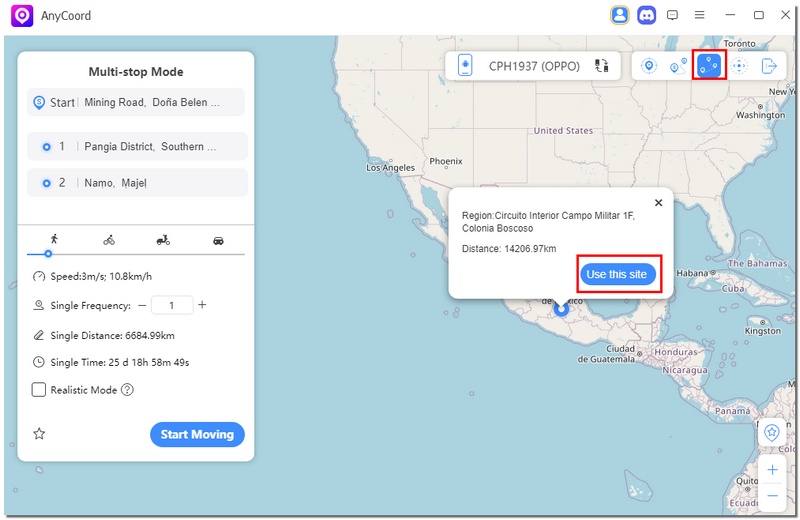The height and width of the screenshot is (520, 800).
Task: Open Joystick Mode from toolbar
Action: point(739,66)
